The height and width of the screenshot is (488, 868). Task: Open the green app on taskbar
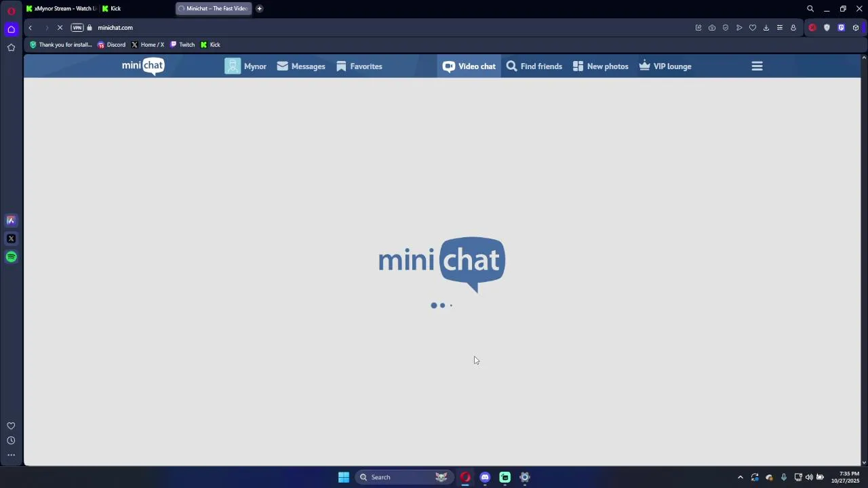[505, 477]
